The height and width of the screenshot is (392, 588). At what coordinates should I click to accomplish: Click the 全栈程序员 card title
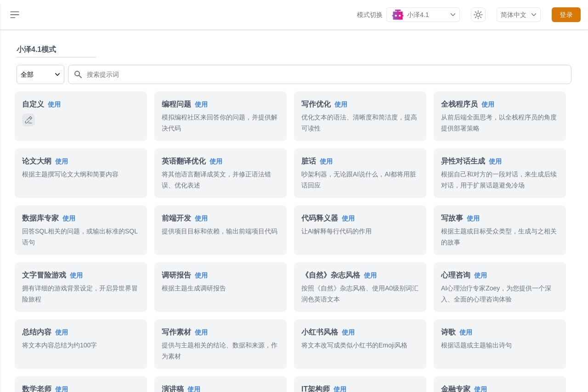coord(459,104)
